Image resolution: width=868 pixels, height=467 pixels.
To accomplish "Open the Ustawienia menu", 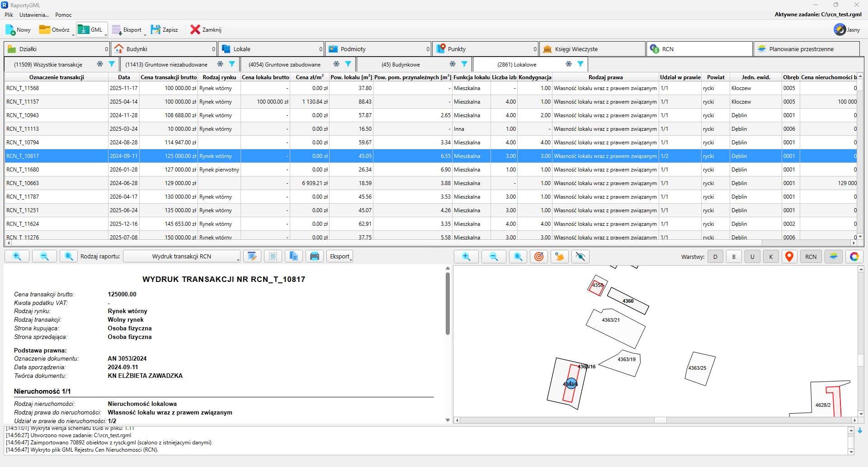I will click(x=34, y=15).
